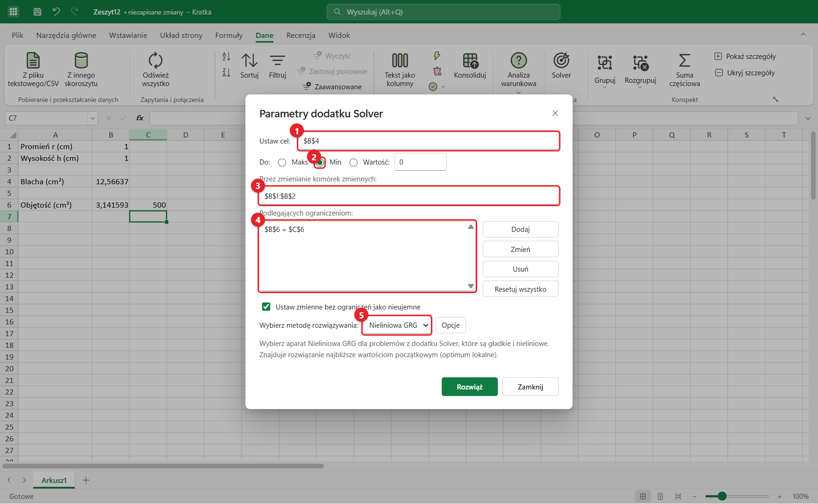This screenshot has width=818, height=504.
Task: Add a new sheet with plus
Action: click(86, 480)
